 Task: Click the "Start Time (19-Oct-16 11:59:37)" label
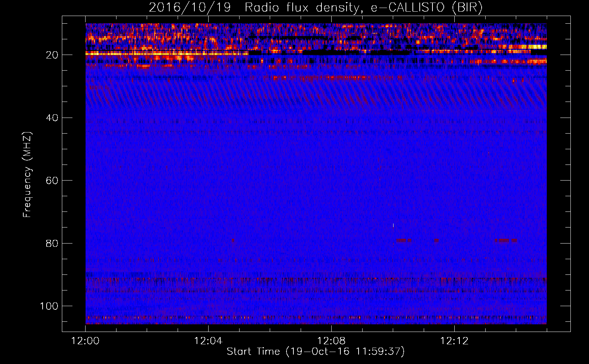point(316,352)
